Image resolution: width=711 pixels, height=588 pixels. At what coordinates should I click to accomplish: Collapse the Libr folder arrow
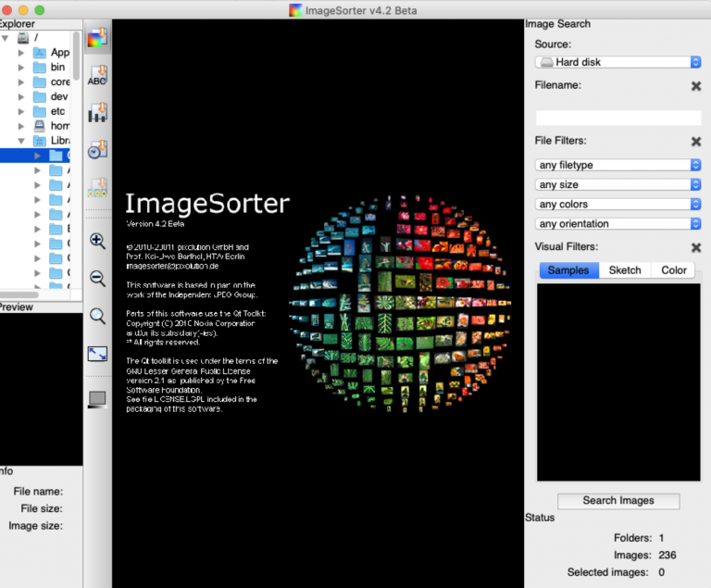(x=21, y=141)
